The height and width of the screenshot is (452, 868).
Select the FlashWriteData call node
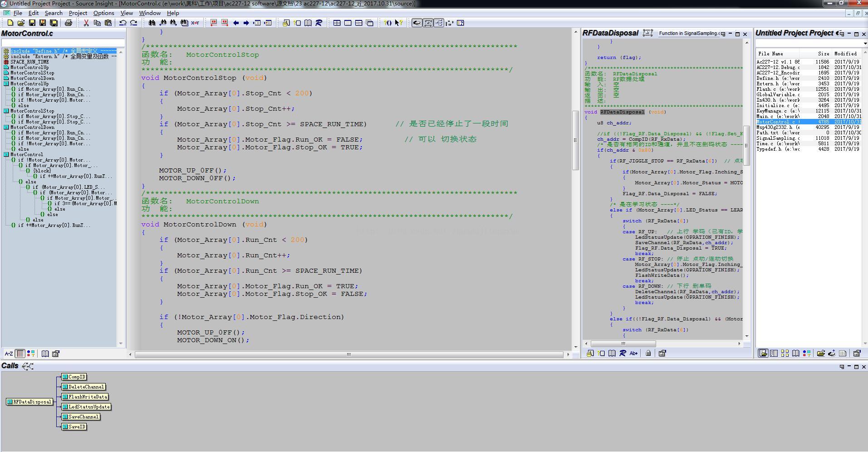pos(85,397)
